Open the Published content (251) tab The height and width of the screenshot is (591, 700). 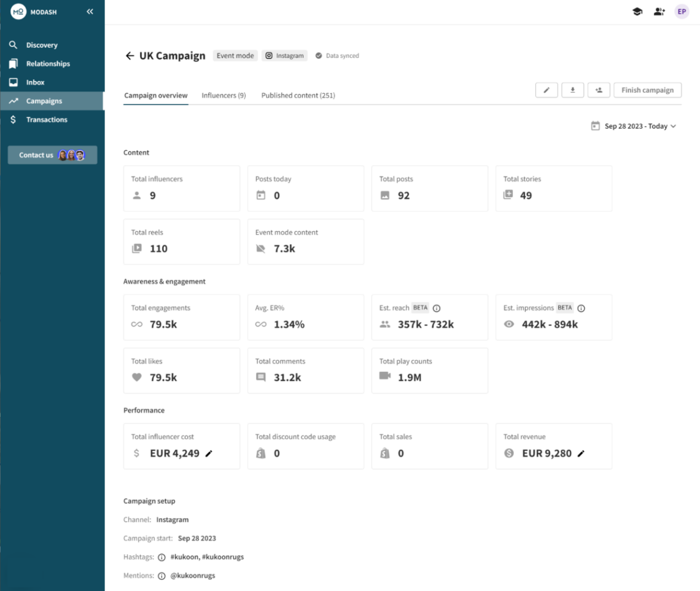[298, 95]
